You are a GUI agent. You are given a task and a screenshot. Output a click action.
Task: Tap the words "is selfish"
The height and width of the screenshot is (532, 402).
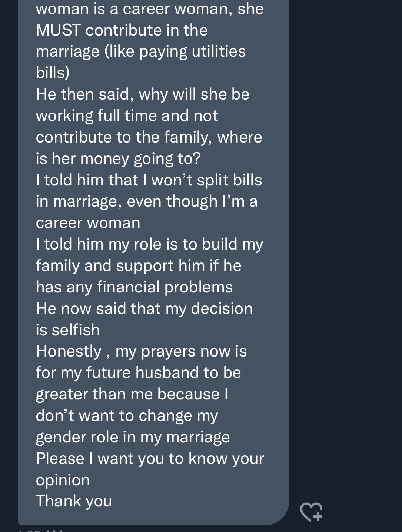[x=68, y=330]
